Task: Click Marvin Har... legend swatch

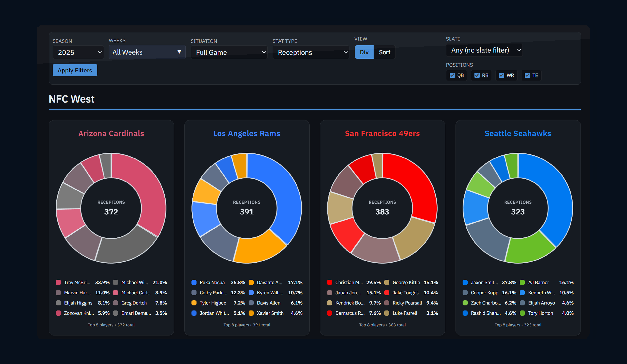Action: click(x=58, y=293)
